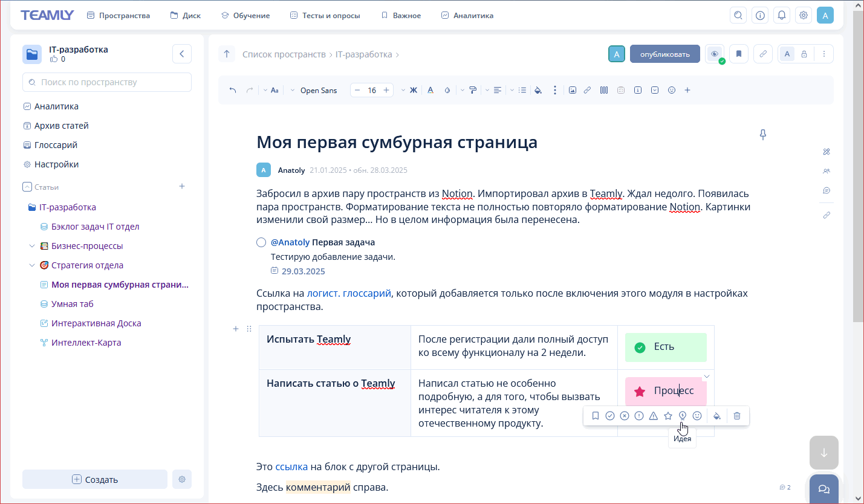Screen dimensions: 864x504
Task: Insert an emoji from editor toolbar
Action: coord(671,91)
